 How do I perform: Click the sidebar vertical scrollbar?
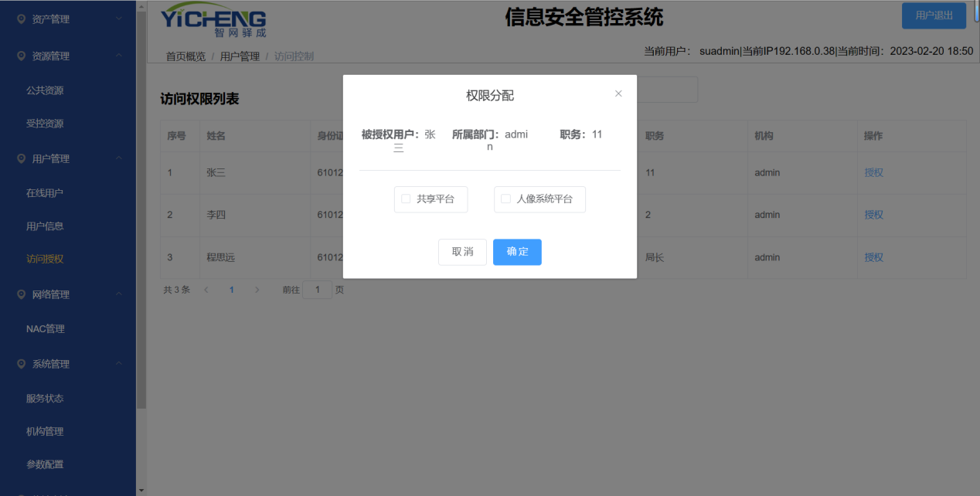(141, 209)
